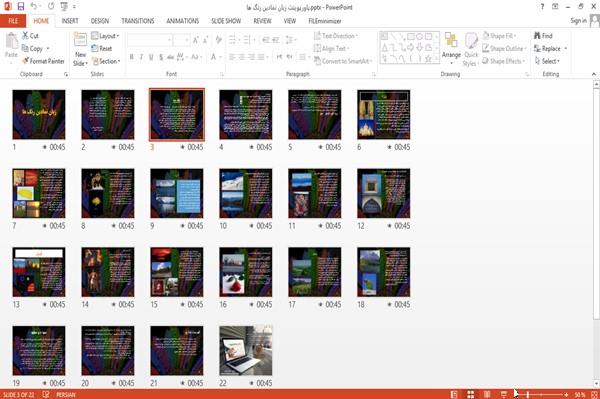Click the Sign in link

(578, 21)
